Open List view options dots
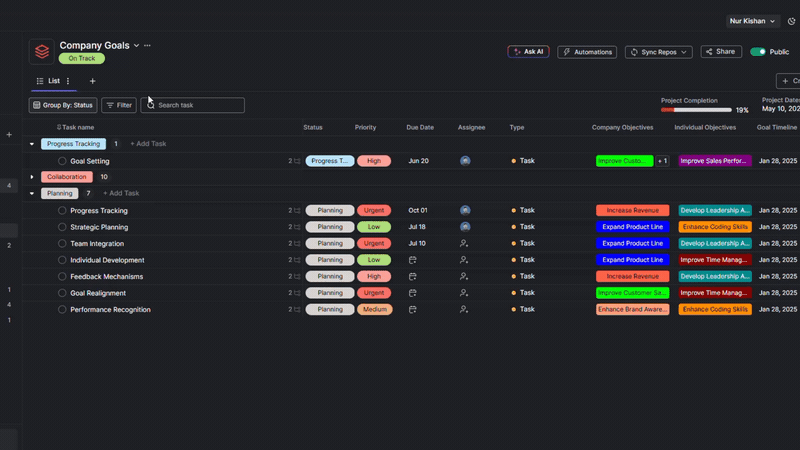 (x=68, y=81)
